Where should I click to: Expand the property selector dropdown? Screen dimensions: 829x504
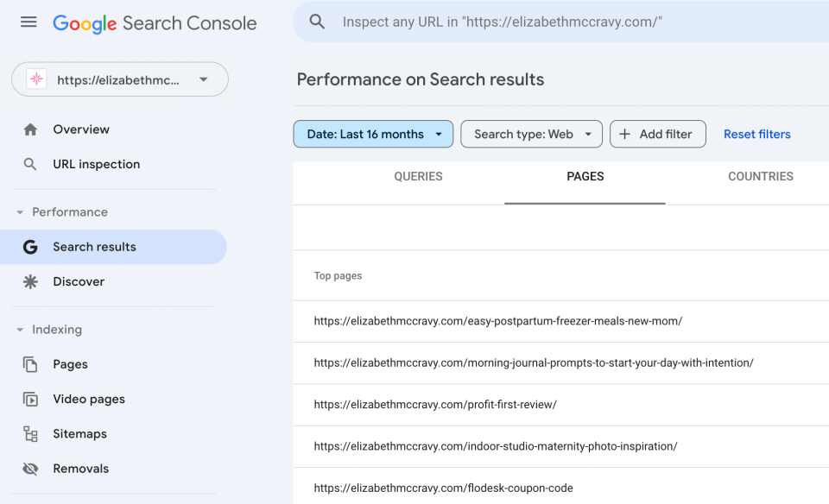coord(204,79)
